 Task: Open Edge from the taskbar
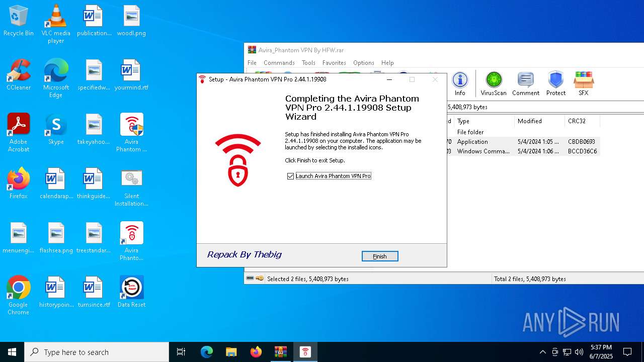tap(207, 352)
